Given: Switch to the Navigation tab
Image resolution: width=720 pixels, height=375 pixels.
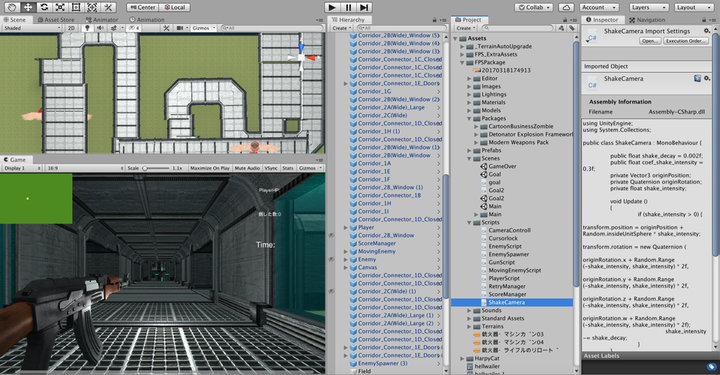Looking at the screenshot, I should tap(647, 20).
